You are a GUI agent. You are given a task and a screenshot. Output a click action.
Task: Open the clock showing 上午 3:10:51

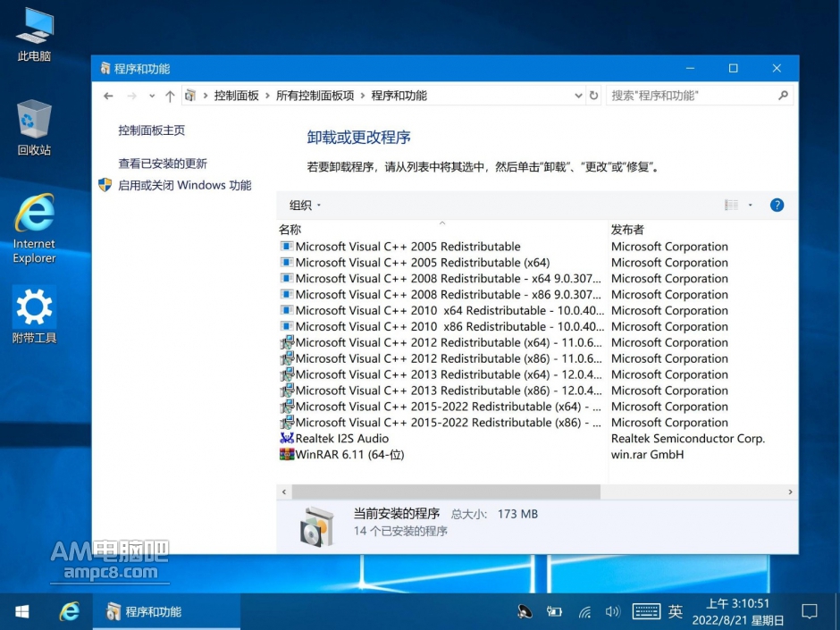[737, 611]
